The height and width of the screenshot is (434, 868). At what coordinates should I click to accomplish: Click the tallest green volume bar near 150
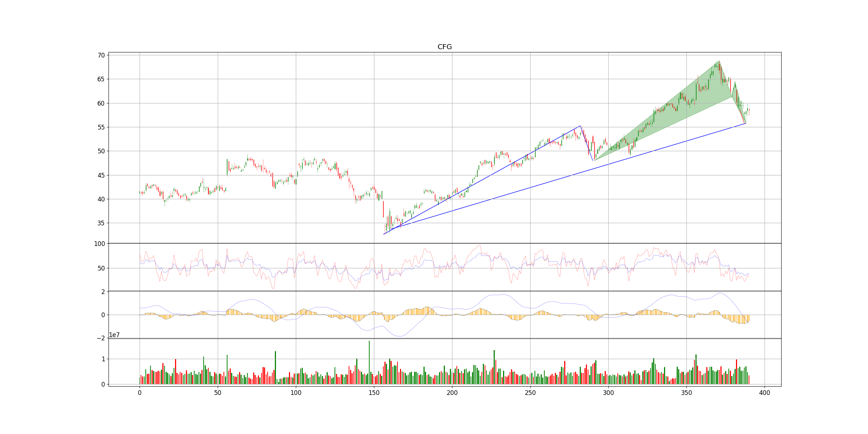coord(369,362)
